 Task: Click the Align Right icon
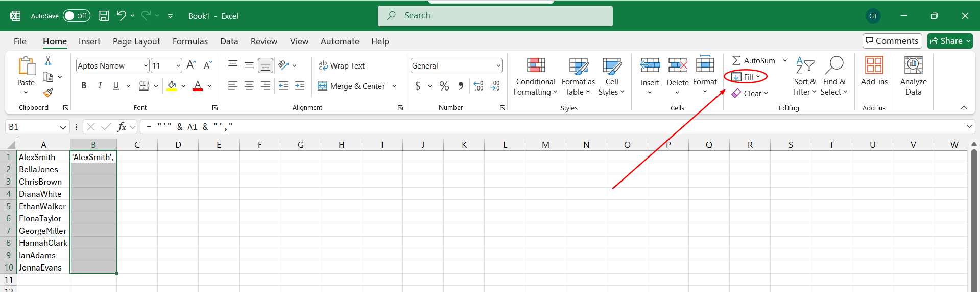tap(266, 85)
